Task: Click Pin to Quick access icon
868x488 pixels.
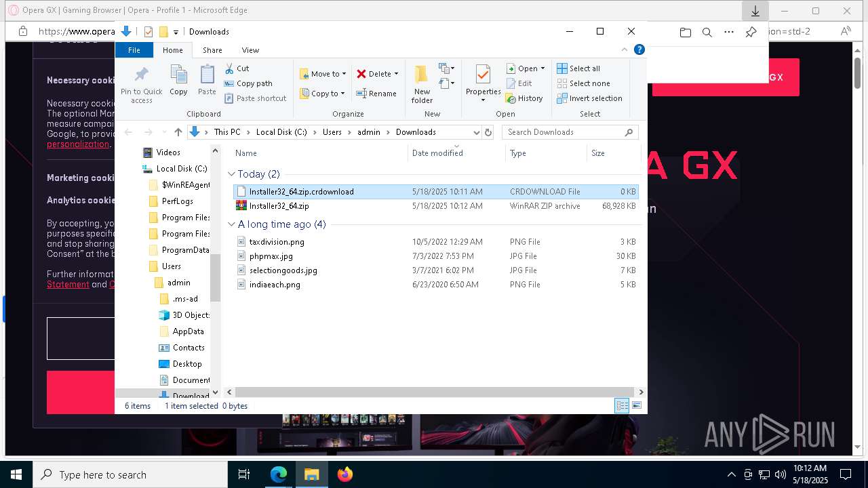Action: click(x=141, y=85)
